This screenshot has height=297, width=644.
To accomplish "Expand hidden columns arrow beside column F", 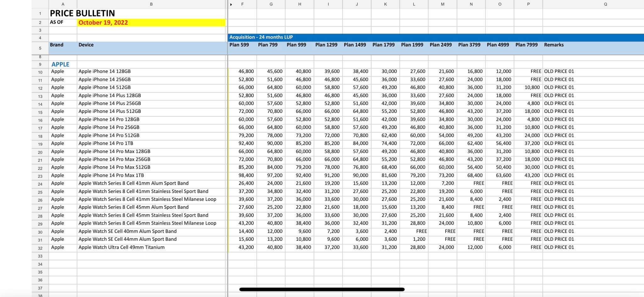I will (231, 4).
